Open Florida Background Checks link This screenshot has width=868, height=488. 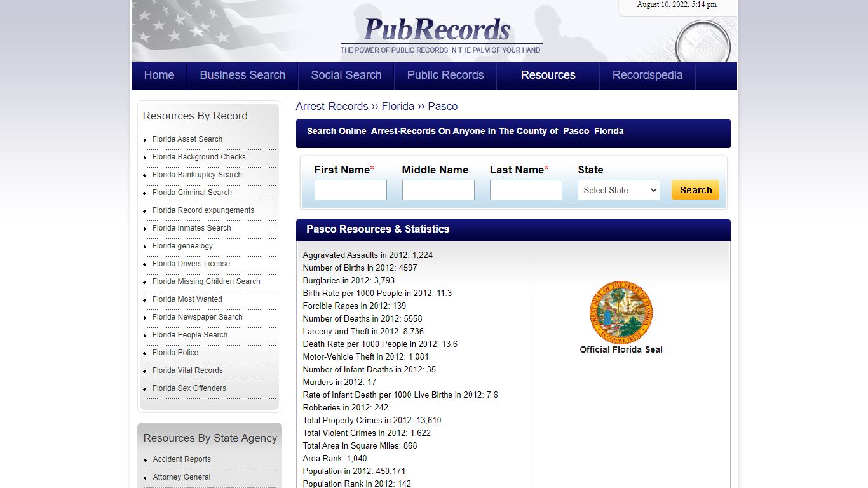(199, 157)
